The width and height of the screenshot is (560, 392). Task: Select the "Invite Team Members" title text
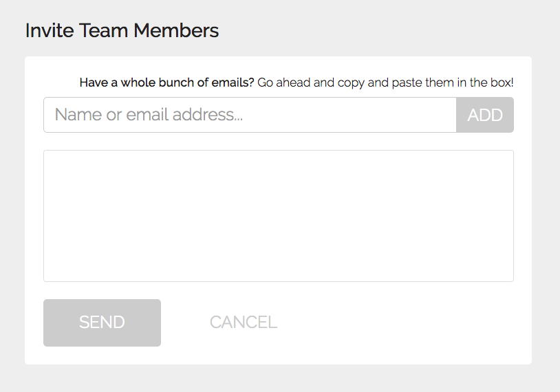click(x=122, y=30)
